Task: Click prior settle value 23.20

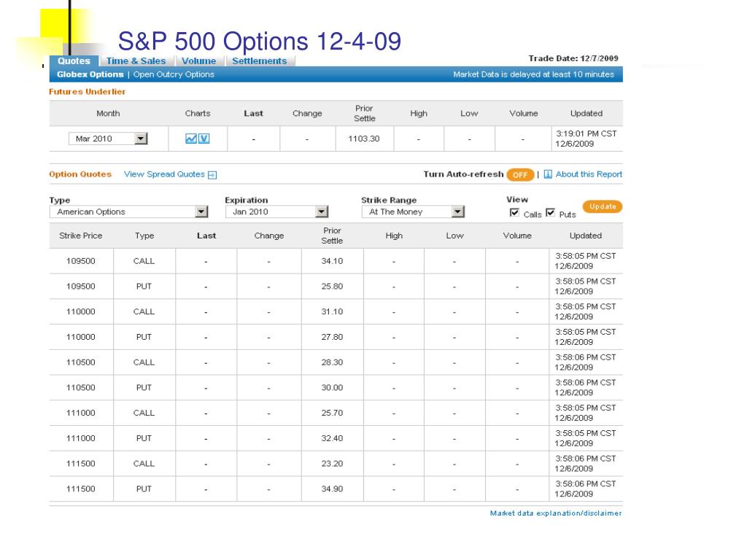Action: point(332,463)
